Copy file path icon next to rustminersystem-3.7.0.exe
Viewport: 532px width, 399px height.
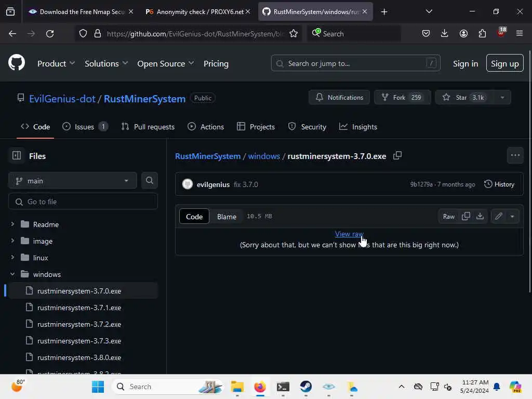[397, 156]
